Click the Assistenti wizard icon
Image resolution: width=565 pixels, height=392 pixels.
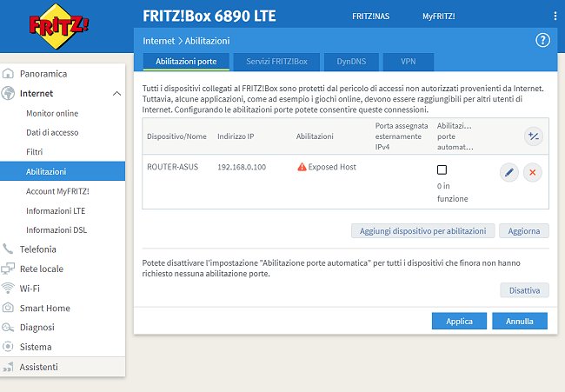8,367
